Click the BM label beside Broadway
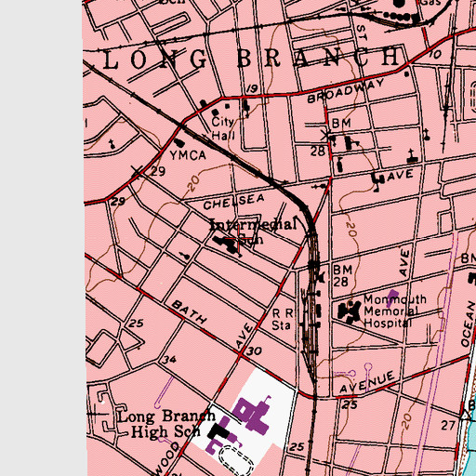Viewport: 476px width, 476px height. (x=341, y=124)
